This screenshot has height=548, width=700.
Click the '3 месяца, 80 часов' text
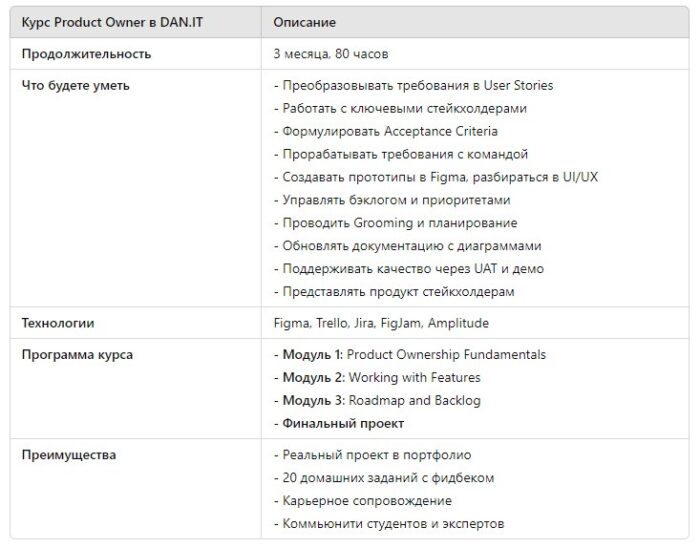click(x=330, y=54)
